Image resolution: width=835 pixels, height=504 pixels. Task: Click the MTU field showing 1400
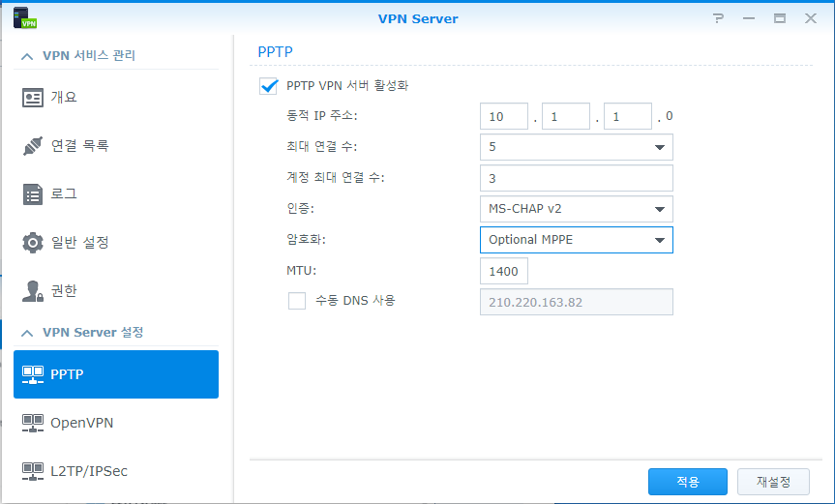(x=504, y=271)
